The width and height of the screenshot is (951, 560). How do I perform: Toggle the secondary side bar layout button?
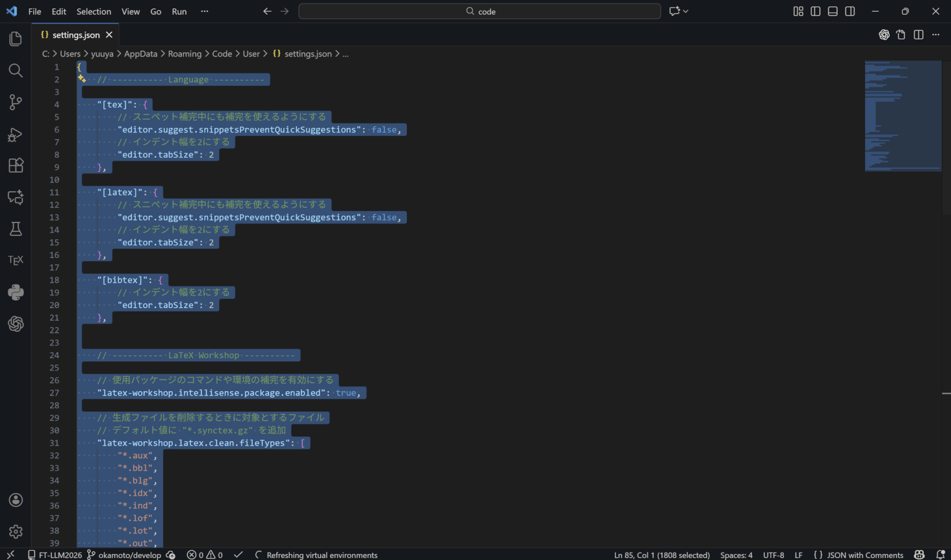(850, 11)
